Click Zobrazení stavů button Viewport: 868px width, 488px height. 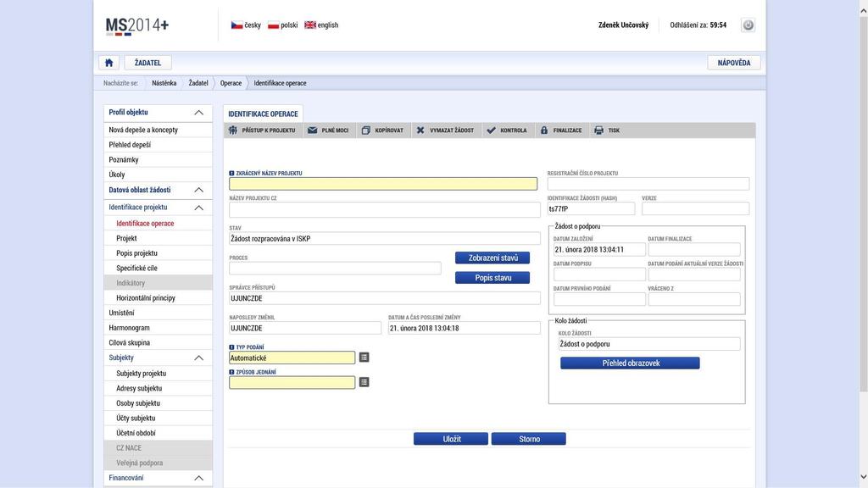click(492, 258)
